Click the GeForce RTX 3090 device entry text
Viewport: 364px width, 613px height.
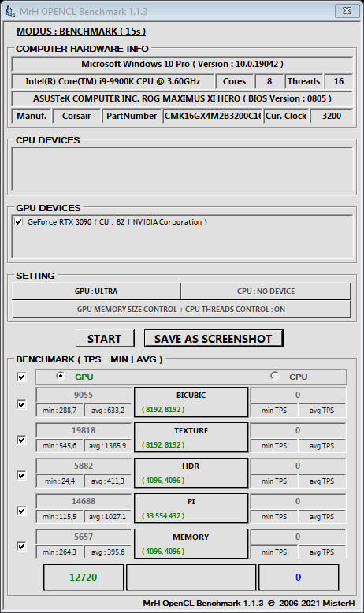pyautogui.click(x=117, y=221)
